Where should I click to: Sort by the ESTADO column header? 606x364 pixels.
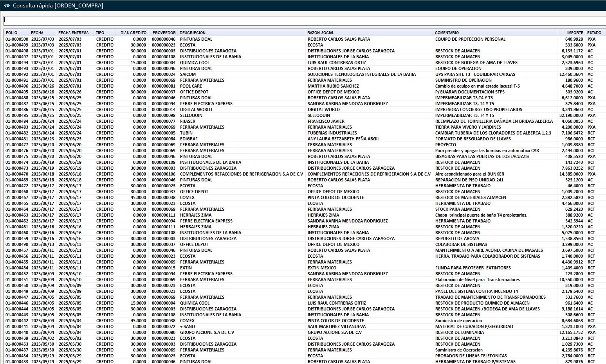pos(595,33)
